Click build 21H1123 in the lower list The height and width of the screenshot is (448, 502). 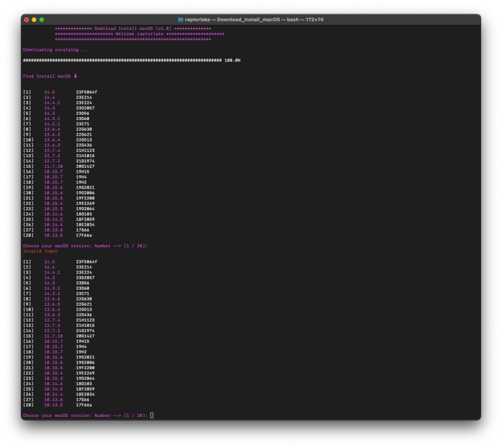click(85, 320)
